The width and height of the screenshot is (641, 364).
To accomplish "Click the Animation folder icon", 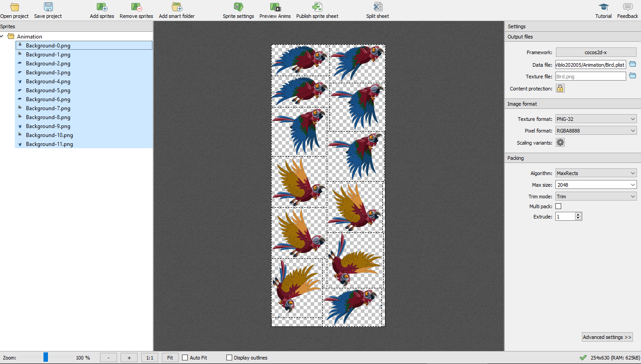I will tap(11, 36).
